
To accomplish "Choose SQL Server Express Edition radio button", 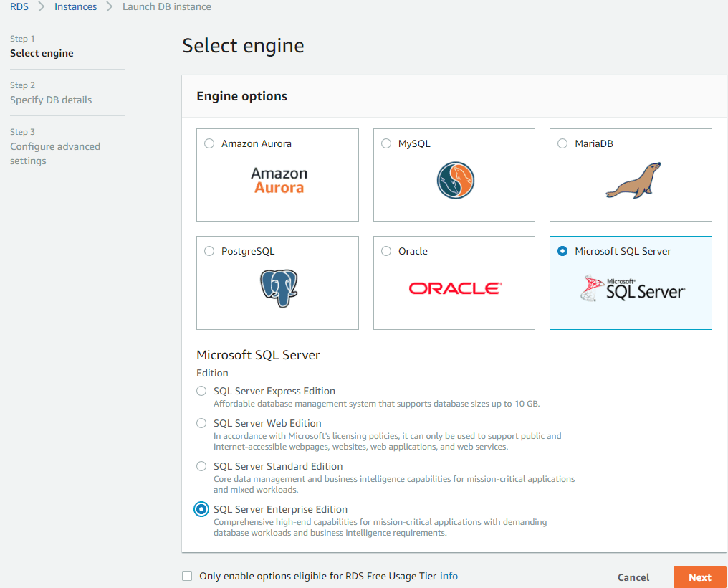I will (x=201, y=391).
